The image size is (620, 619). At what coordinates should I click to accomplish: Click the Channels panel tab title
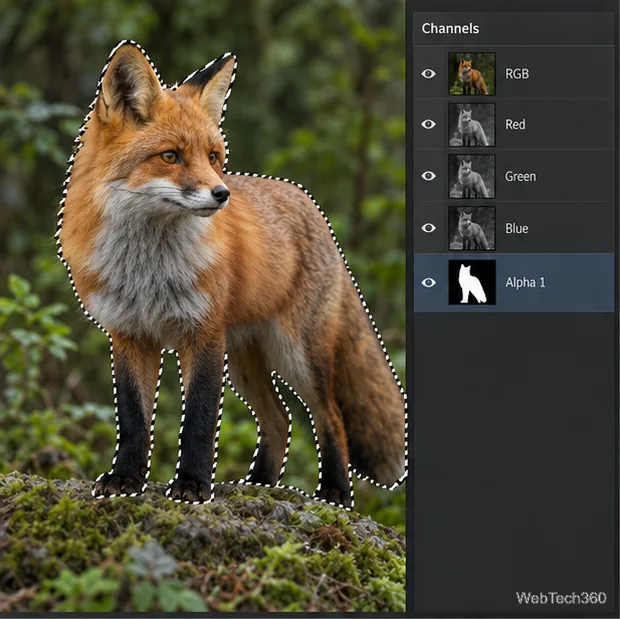(450, 28)
